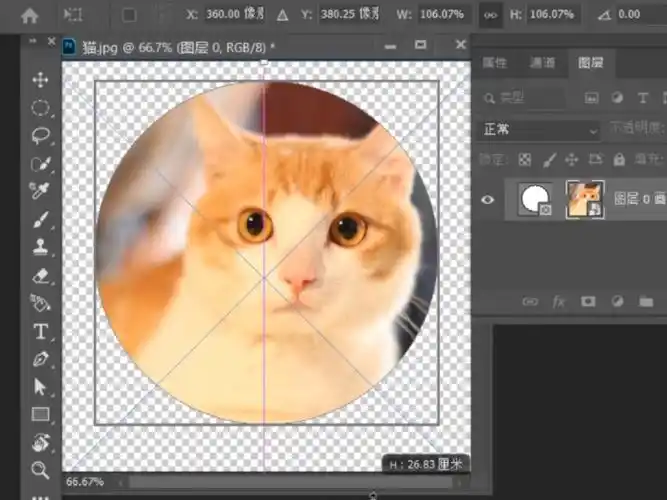Hide layer 0 with the eye icon

488,200
